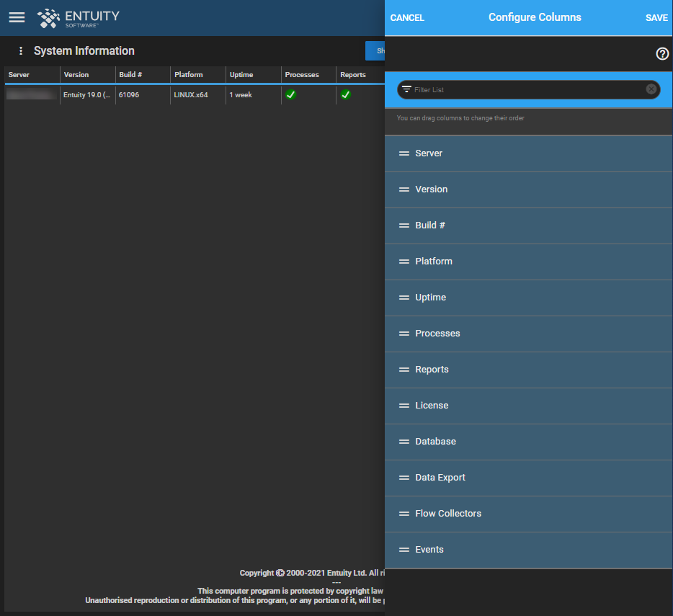Grab the Uptime column drag handle
Screen dimensions: 673x616
404,298
